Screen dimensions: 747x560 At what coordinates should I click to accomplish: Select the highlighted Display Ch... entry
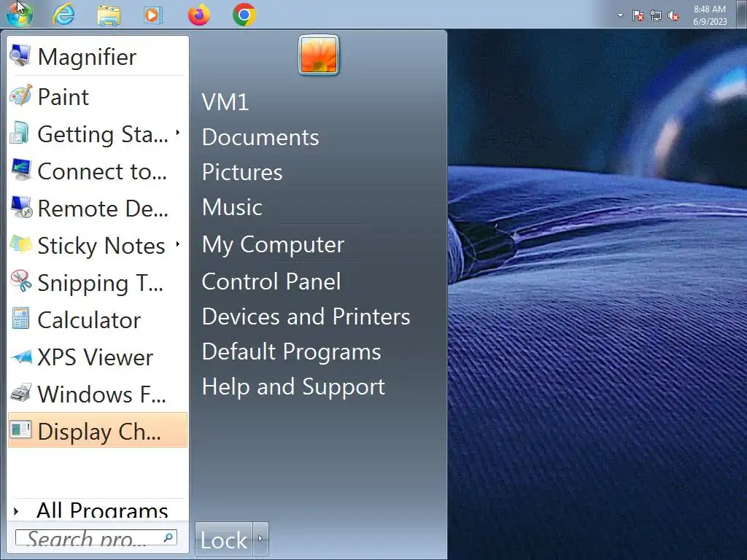click(x=98, y=430)
